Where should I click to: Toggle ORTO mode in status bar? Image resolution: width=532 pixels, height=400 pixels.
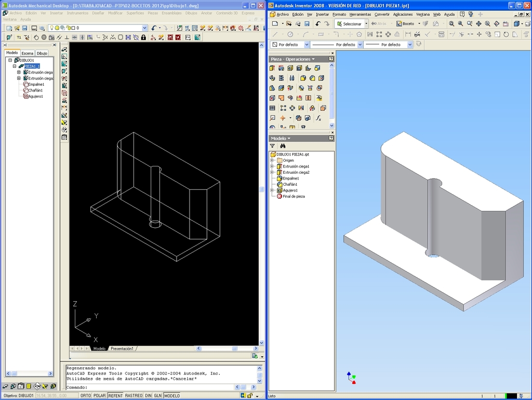pyautogui.click(x=86, y=396)
